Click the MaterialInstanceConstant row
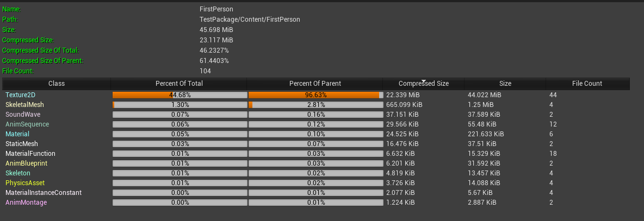The width and height of the screenshot is (644, 221). click(x=42, y=193)
